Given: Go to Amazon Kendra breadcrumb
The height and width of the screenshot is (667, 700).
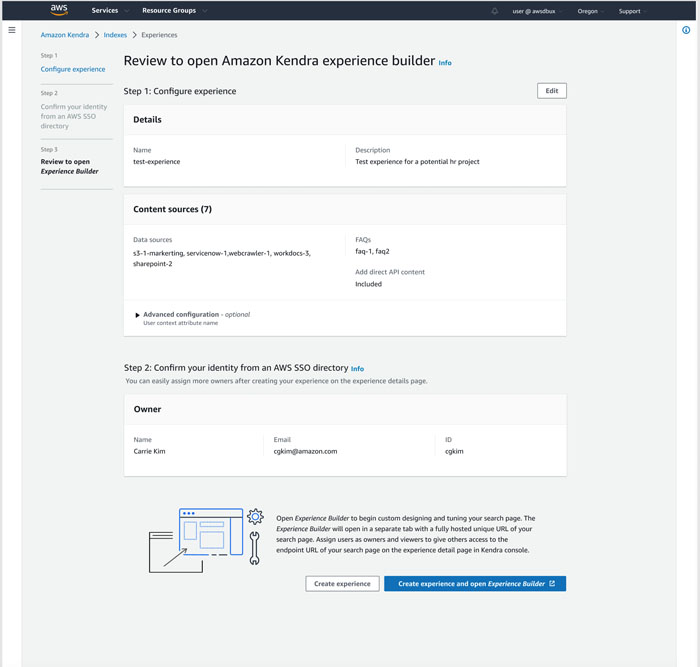Looking at the screenshot, I should click(65, 35).
